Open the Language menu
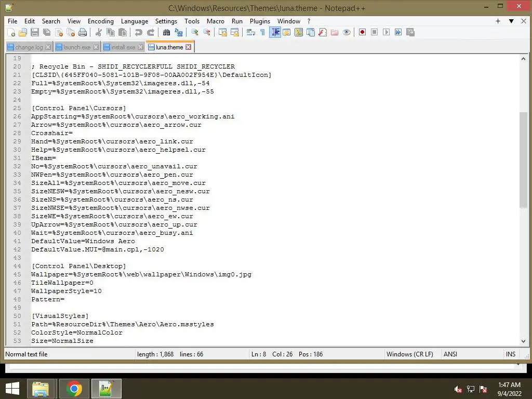Viewport: 532px width, 399px height. (135, 21)
